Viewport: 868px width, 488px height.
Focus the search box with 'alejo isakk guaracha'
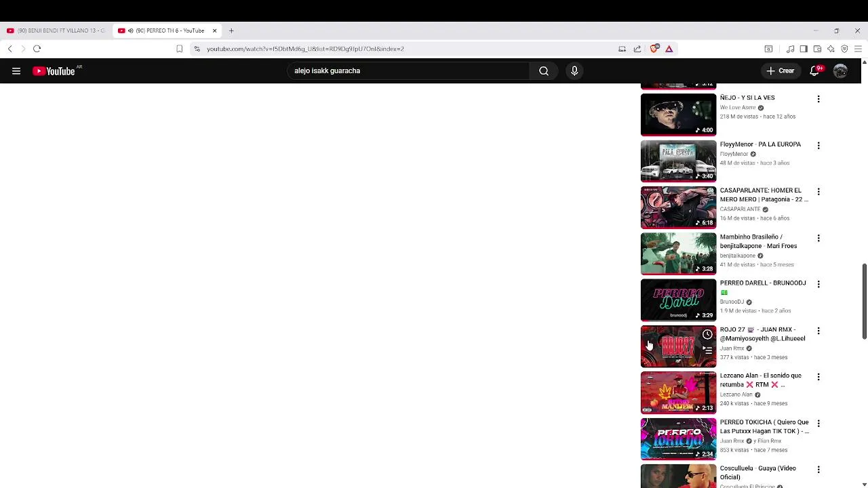pos(408,70)
